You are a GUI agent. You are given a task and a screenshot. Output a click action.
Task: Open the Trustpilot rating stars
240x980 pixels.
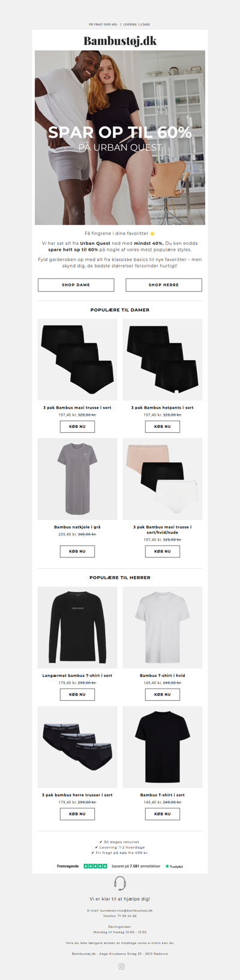(x=95, y=866)
